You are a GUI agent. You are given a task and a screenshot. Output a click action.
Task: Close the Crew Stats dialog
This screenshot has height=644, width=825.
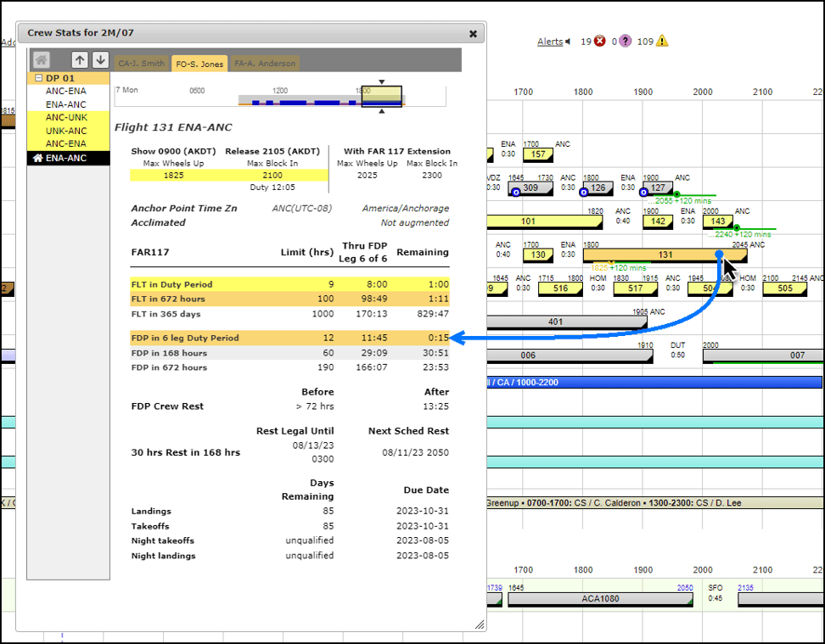(473, 34)
